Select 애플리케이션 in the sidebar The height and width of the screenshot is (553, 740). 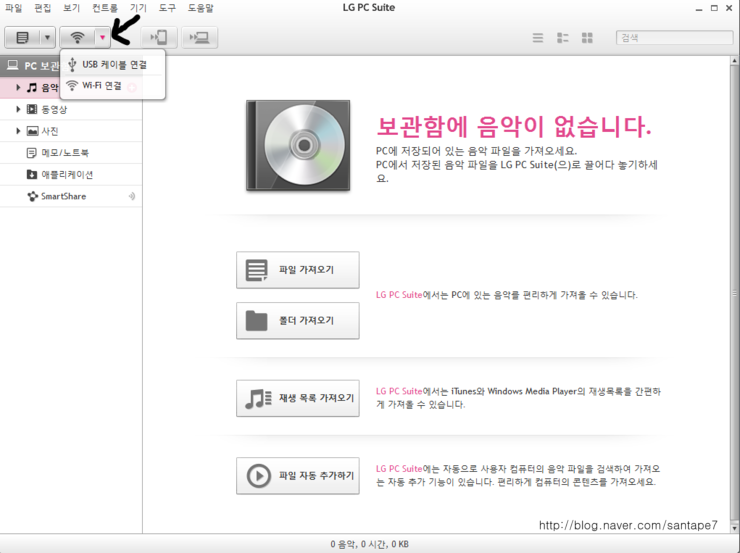click(71, 175)
